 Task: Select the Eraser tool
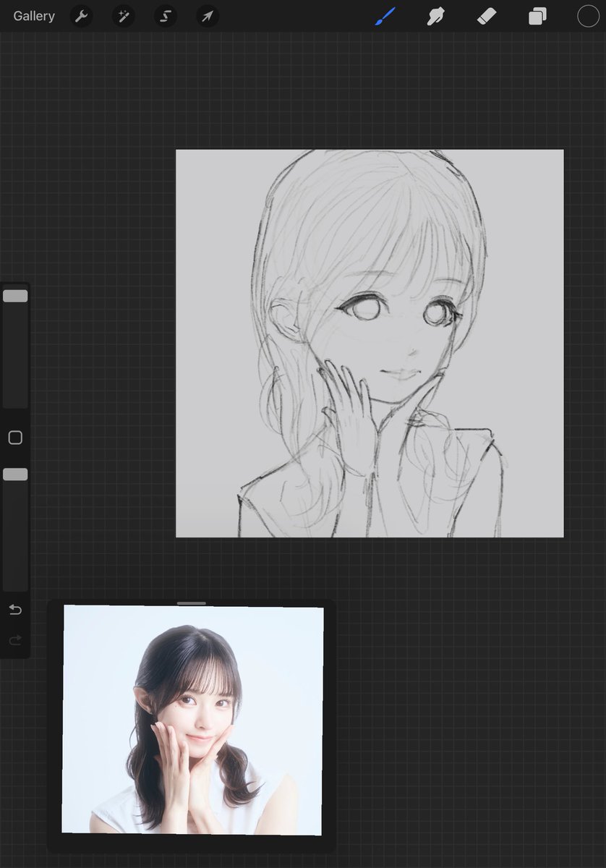(487, 16)
